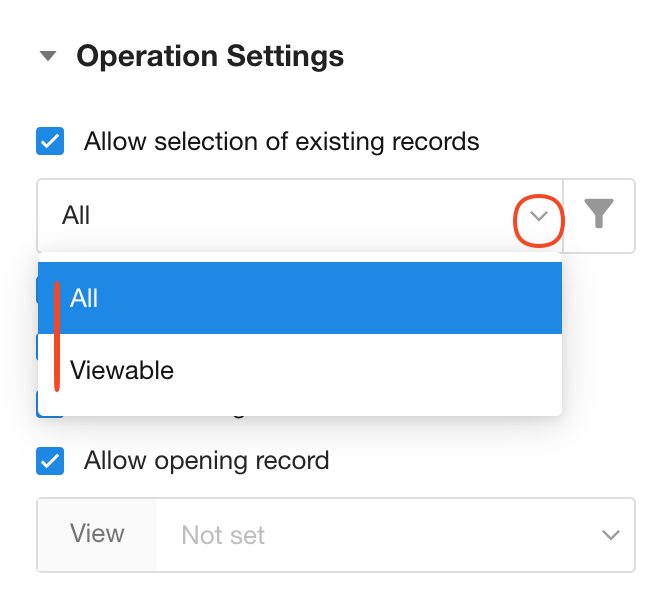This screenshot has height=594, width=672.
Task: Click the chevron arrow on the All dropdown
Action: coord(540,216)
